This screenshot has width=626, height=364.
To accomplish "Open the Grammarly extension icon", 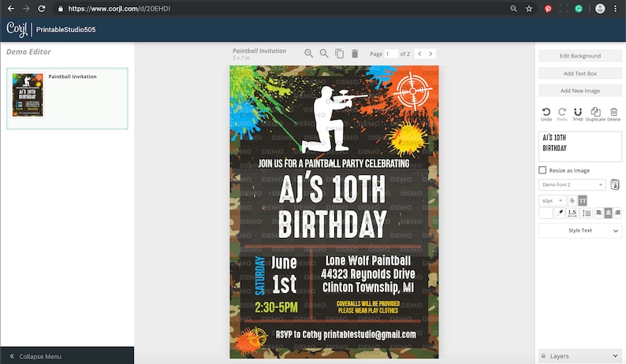I will 579,9.
